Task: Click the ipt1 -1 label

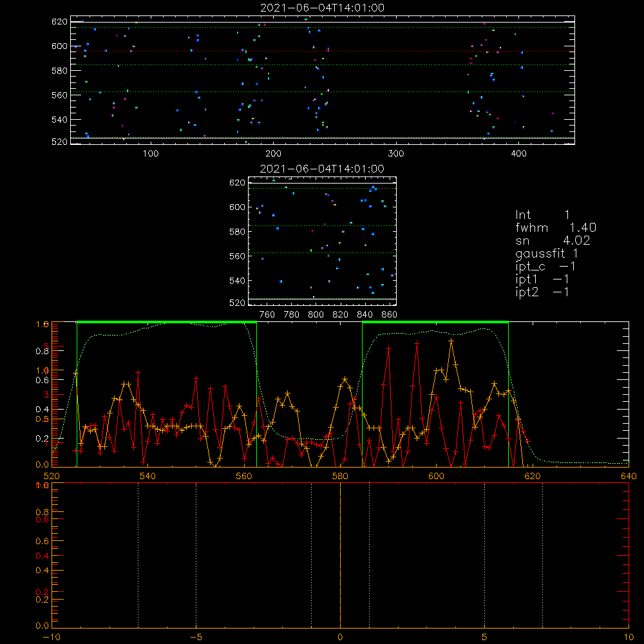Action: pos(542,279)
